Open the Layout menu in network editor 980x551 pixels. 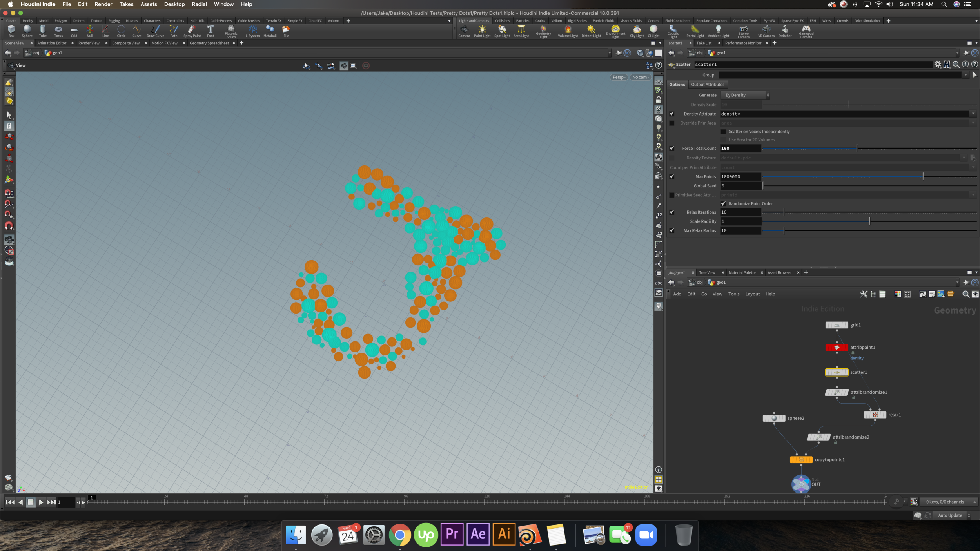tap(752, 294)
